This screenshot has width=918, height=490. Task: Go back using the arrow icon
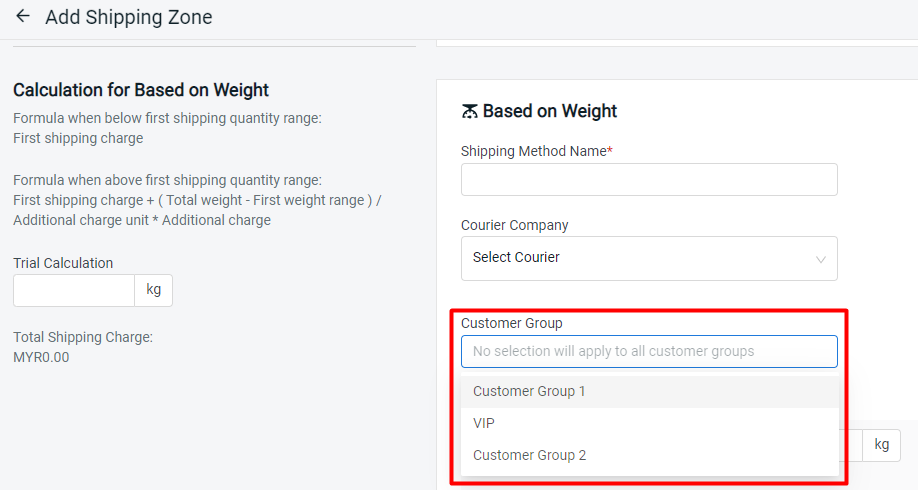[23, 16]
